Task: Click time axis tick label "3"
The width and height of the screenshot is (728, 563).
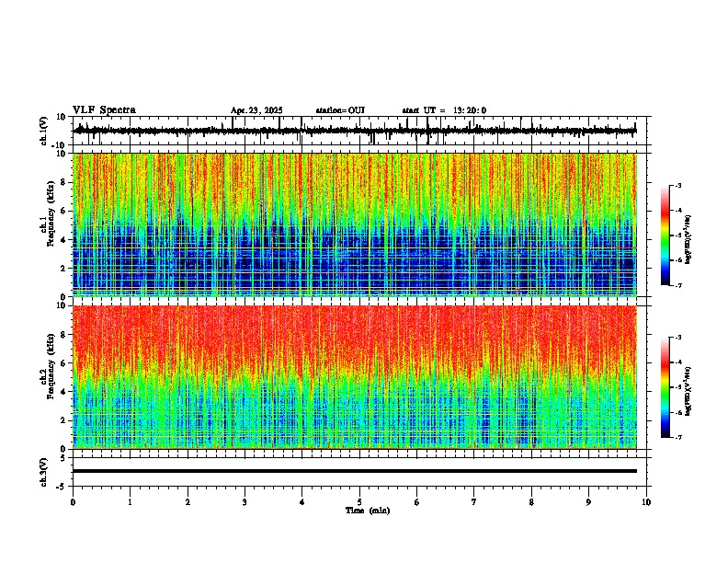Action: pyautogui.click(x=245, y=502)
